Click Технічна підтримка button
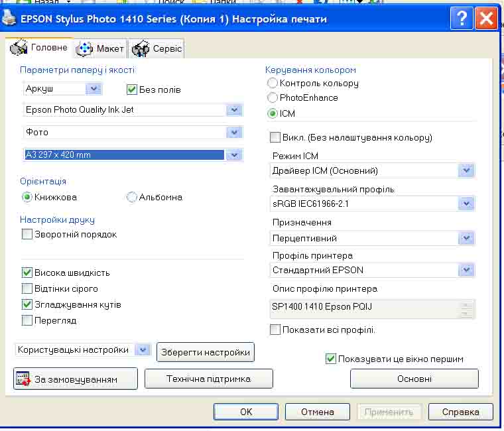This screenshot has height=431, width=504. coord(209,379)
